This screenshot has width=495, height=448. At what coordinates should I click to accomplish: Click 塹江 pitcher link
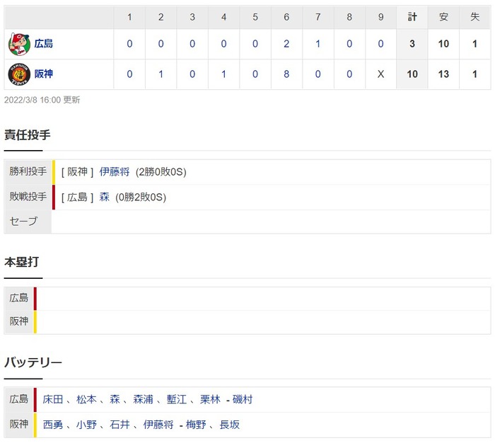point(177,399)
